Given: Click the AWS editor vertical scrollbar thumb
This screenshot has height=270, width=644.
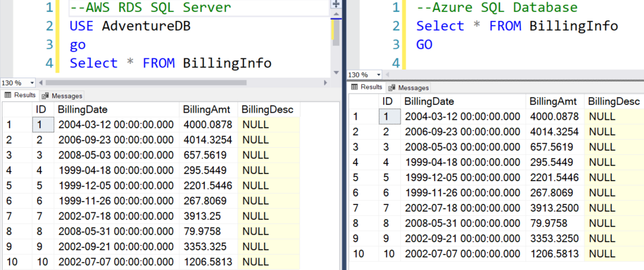Looking at the screenshot, I should (x=336, y=32).
